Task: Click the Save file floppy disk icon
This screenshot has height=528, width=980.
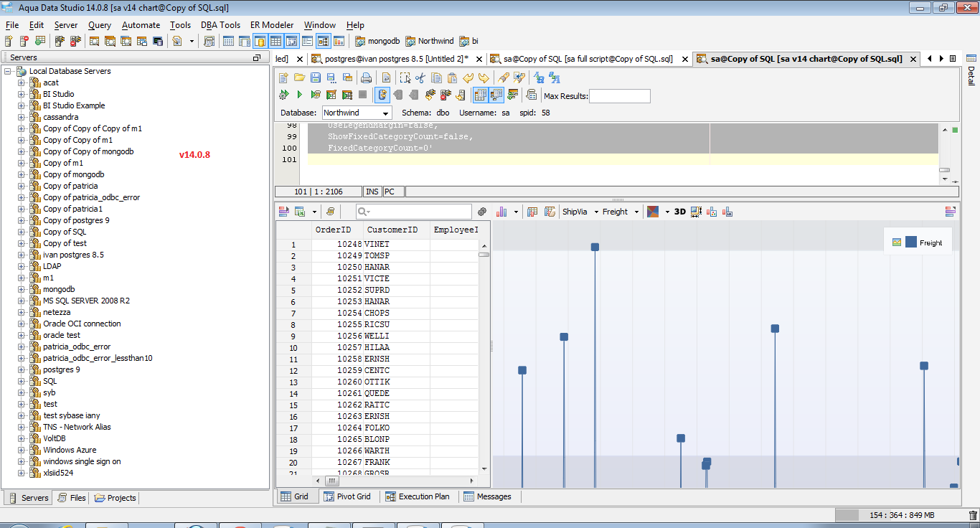Action: coord(316,78)
